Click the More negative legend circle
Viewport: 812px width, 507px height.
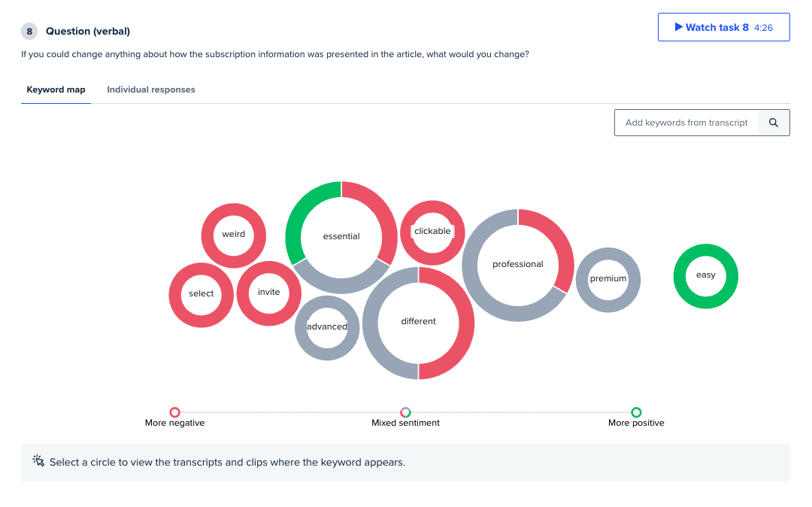coord(174,412)
